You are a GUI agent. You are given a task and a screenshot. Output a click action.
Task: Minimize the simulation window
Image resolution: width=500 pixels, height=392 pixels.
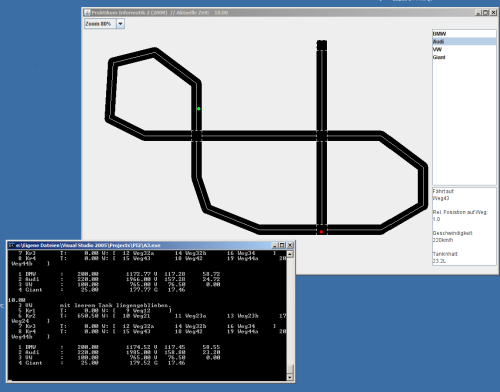point(478,13)
